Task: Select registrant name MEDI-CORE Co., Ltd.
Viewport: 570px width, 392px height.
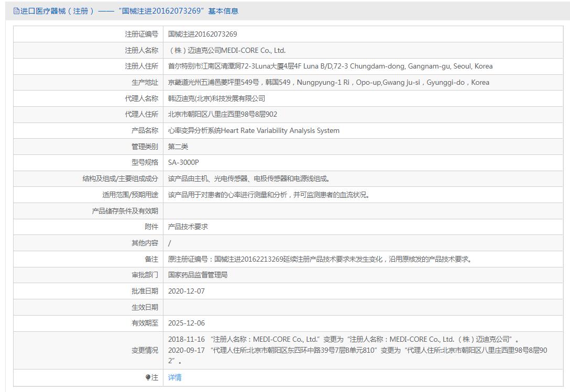Action: pyautogui.click(x=227, y=50)
